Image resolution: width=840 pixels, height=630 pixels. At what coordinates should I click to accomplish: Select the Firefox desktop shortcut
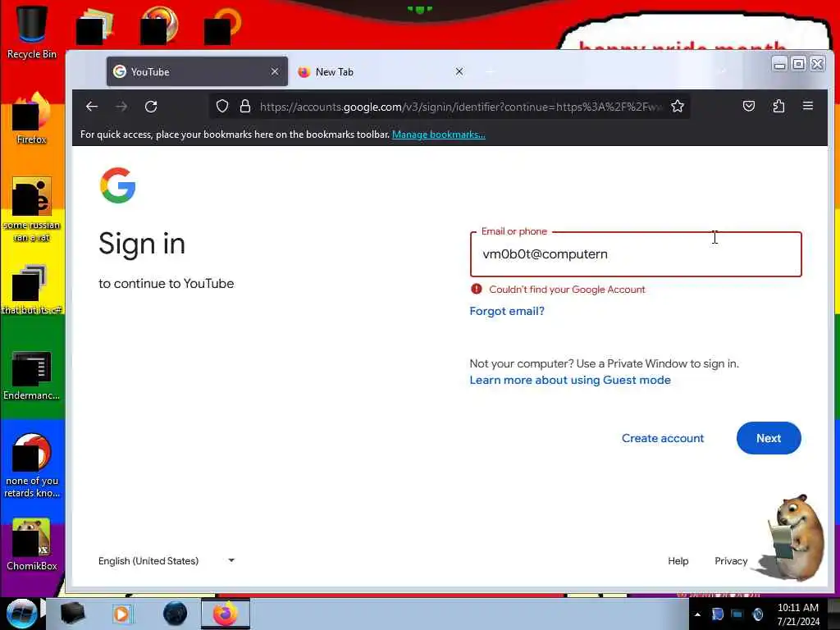pos(32,118)
